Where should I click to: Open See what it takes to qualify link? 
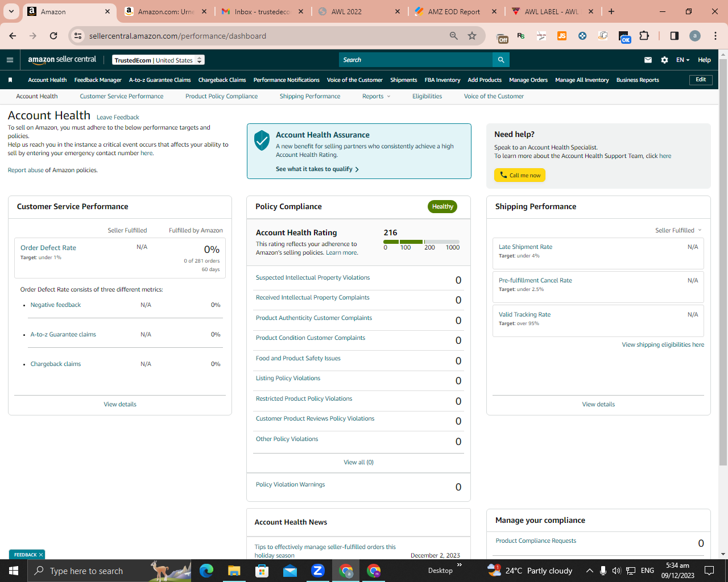click(x=317, y=169)
